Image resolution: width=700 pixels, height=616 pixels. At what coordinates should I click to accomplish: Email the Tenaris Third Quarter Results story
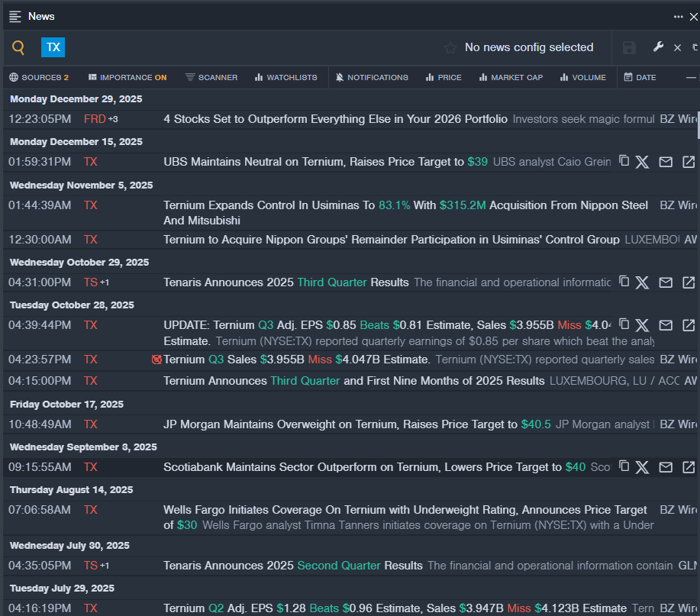(x=666, y=282)
